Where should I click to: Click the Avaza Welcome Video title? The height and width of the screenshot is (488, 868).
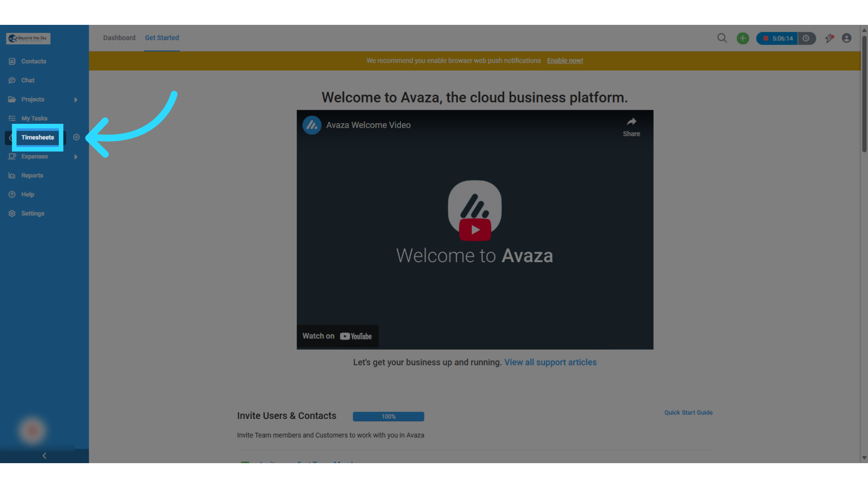coord(368,125)
